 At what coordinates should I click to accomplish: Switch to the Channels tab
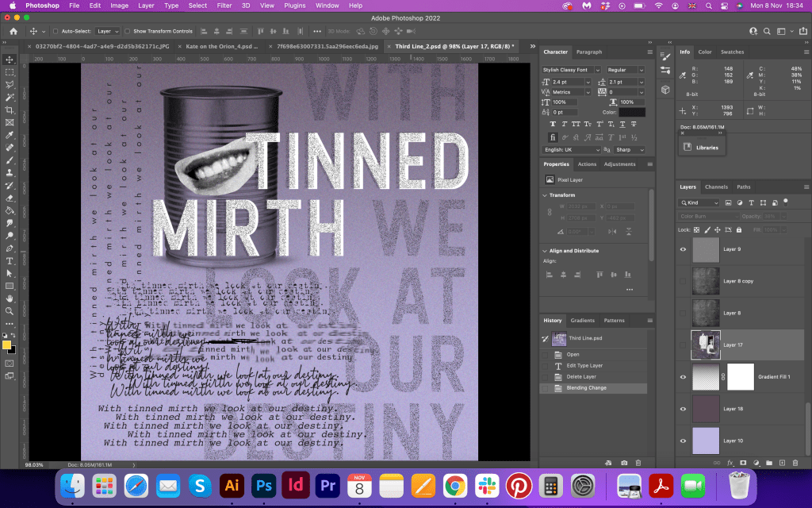716,187
